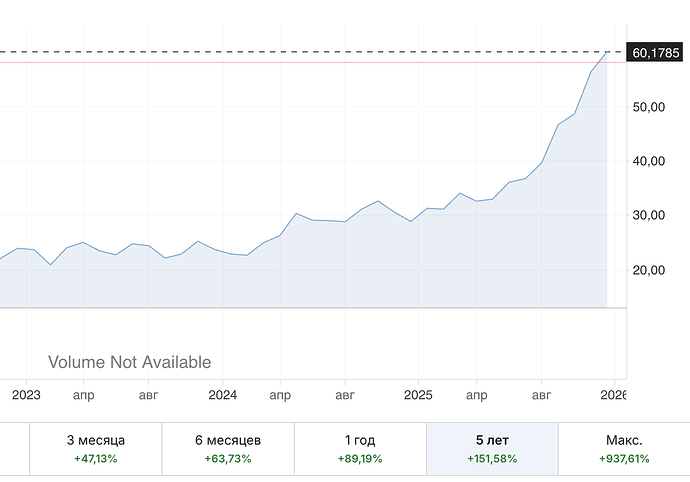This screenshot has height=482, width=690.
Task: Click the last data point at chart's peak
Action: (607, 52)
